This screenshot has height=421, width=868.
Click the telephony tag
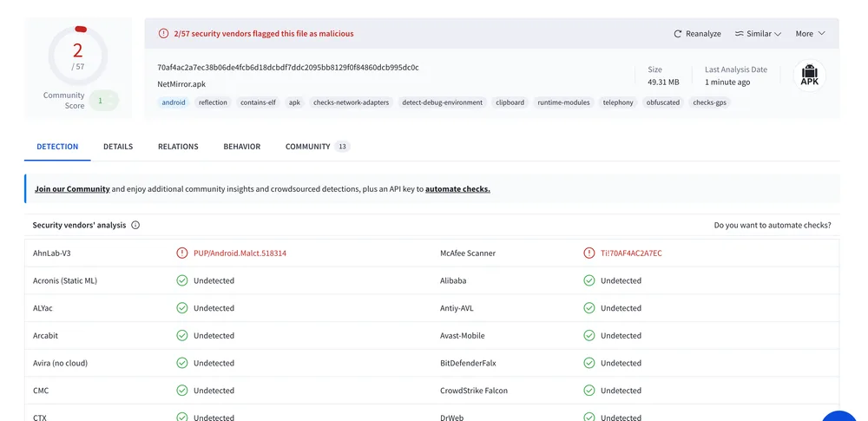618,102
